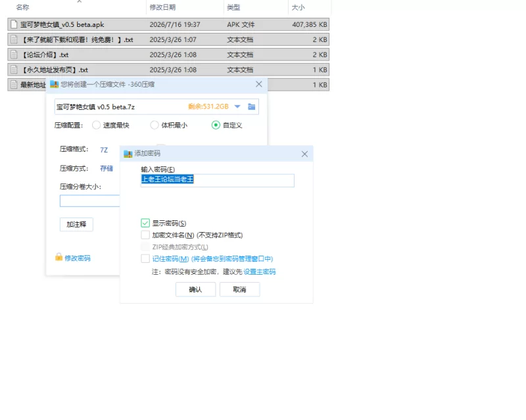Click the 360压缩 app icon in dialog title
The image size is (526, 420).
54,84
